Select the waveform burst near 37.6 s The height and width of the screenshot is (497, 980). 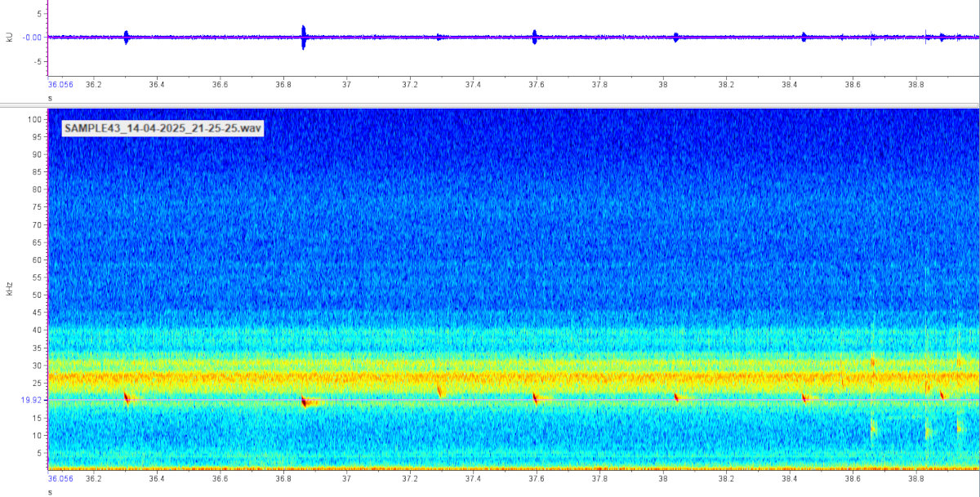click(534, 37)
